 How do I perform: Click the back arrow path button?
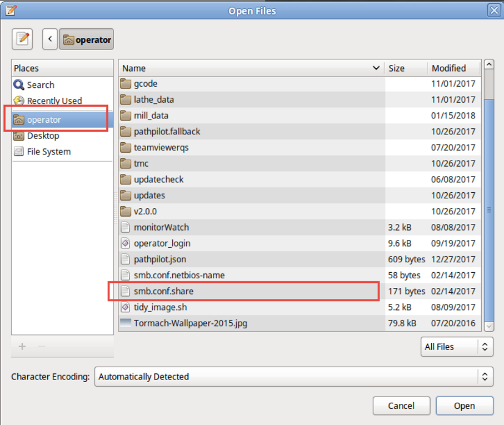pos(50,39)
